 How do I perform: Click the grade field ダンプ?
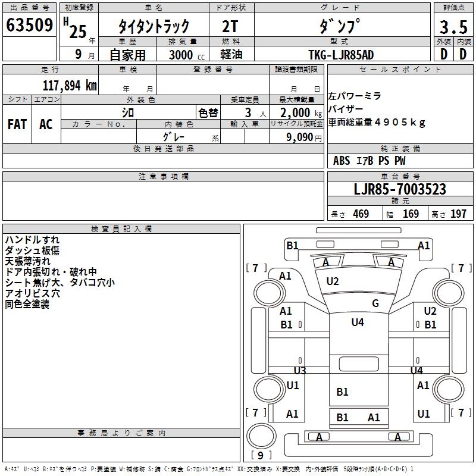coord(342,26)
